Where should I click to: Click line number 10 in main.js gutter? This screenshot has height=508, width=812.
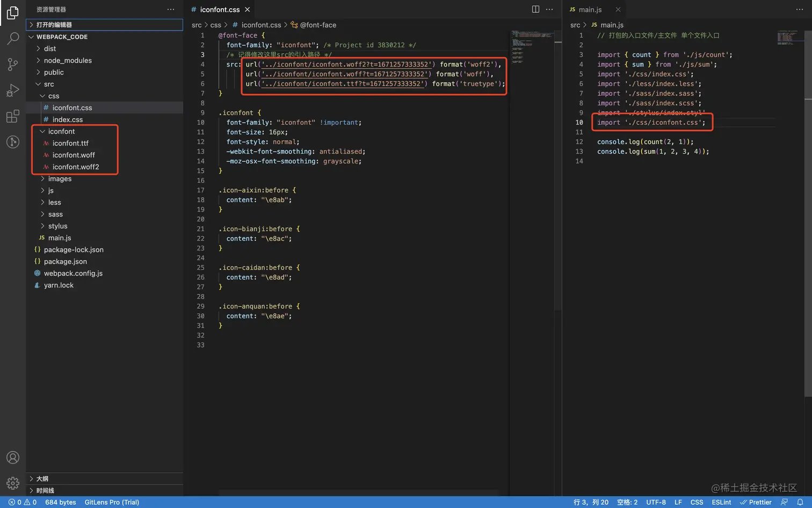(579, 123)
